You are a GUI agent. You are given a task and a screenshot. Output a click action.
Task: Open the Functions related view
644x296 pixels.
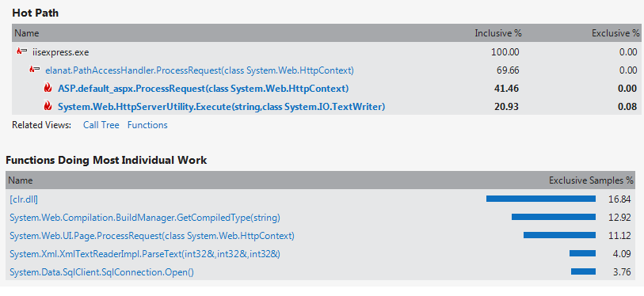(147, 125)
